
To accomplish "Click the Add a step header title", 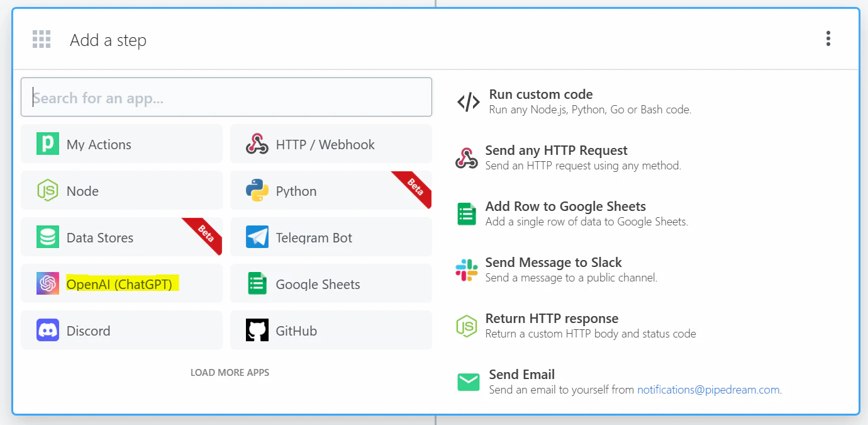I will click(108, 40).
